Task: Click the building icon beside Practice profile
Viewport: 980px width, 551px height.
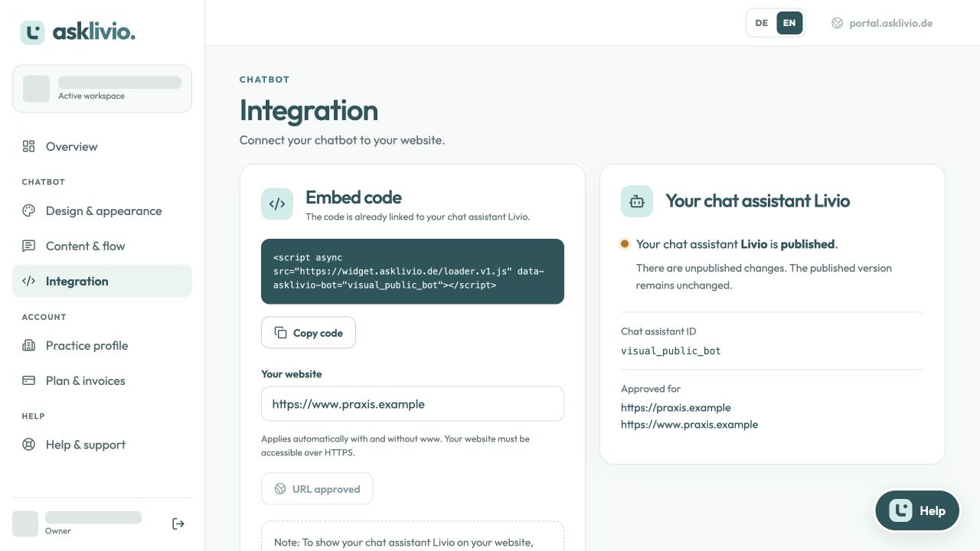Action: pyautogui.click(x=28, y=345)
